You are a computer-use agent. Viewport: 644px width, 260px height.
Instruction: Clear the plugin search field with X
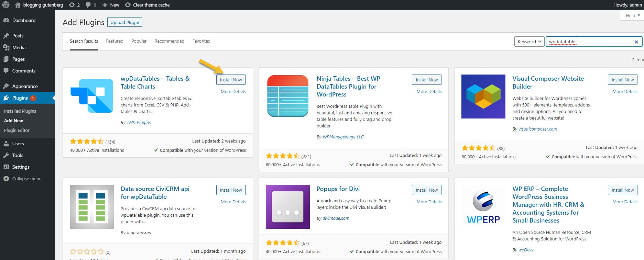(x=636, y=42)
